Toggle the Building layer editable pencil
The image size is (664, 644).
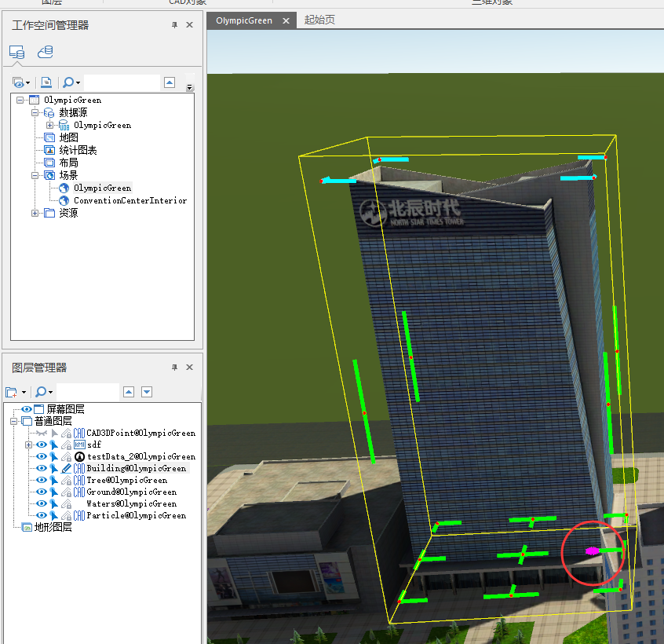(66, 469)
